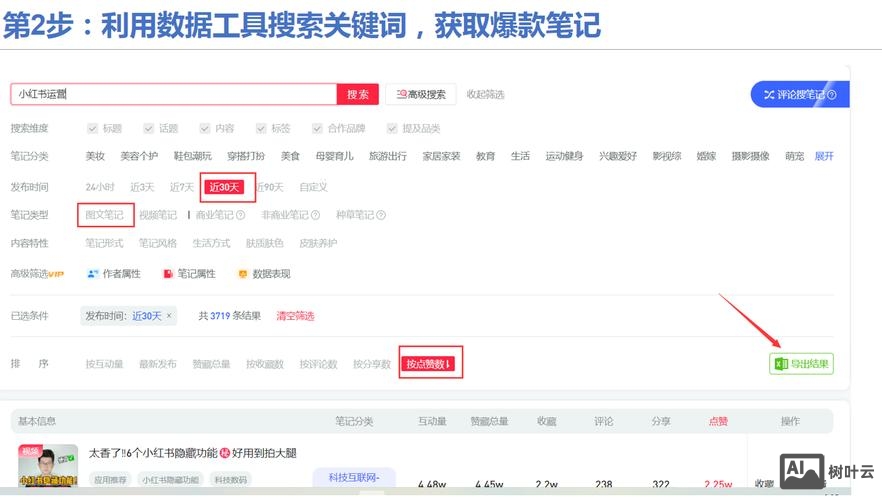This screenshot has height=500, width=882.
Task: Click 清空筛选 to clear filters
Action: pos(295,316)
